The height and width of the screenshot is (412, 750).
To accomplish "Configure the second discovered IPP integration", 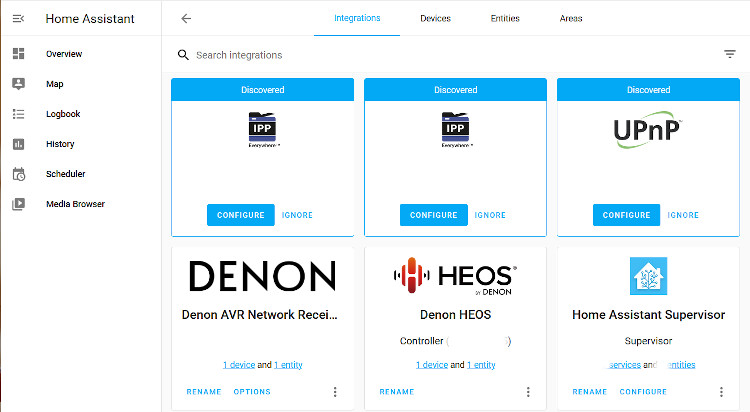I will (434, 215).
